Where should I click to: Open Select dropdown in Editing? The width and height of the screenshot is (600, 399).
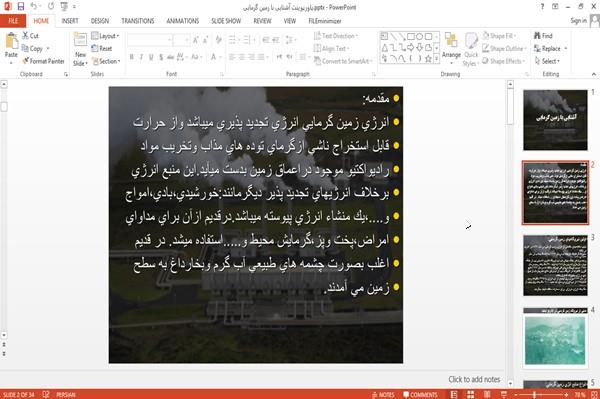click(x=547, y=61)
